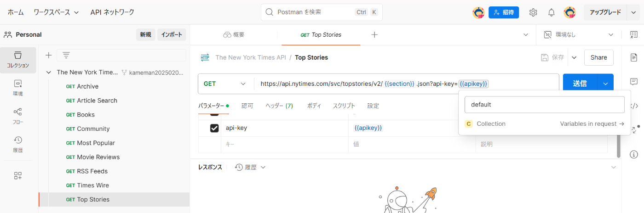Toggle the api-key parameter checkbox
The image size is (644, 213).
point(214,128)
